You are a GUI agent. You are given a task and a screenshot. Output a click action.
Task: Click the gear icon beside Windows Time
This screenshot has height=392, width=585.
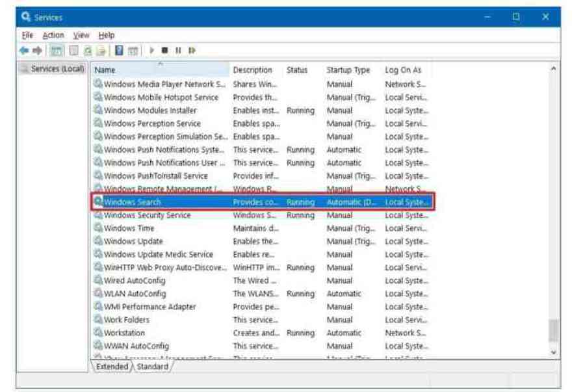pos(98,228)
